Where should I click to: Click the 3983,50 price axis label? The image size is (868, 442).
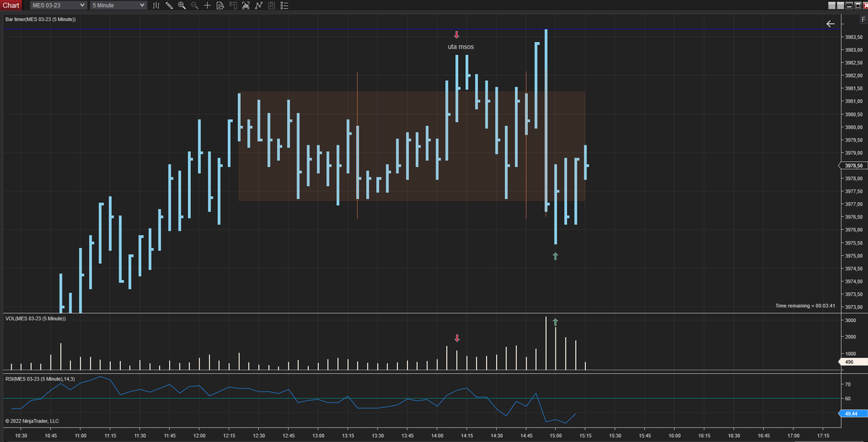point(854,37)
